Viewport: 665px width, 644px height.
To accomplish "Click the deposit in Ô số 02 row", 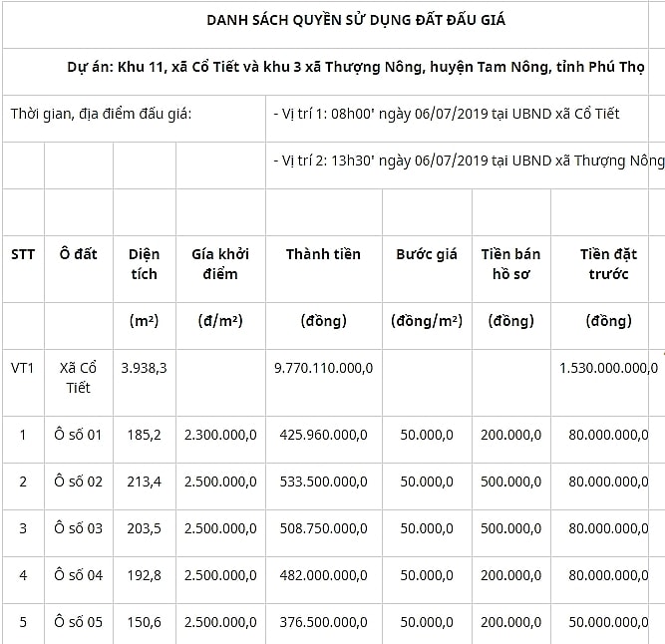I will coord(608,482).
